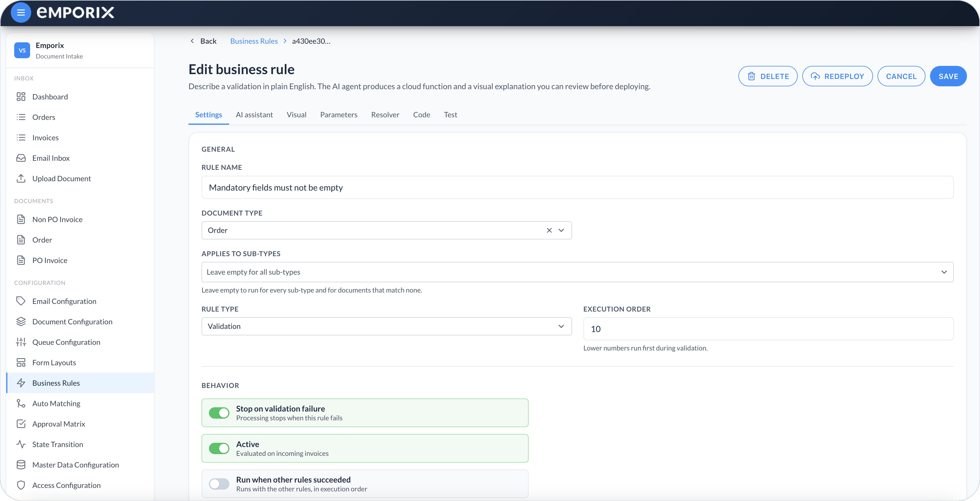
Task: Switch to the AI assistant tab
Action: click(254, 114)
